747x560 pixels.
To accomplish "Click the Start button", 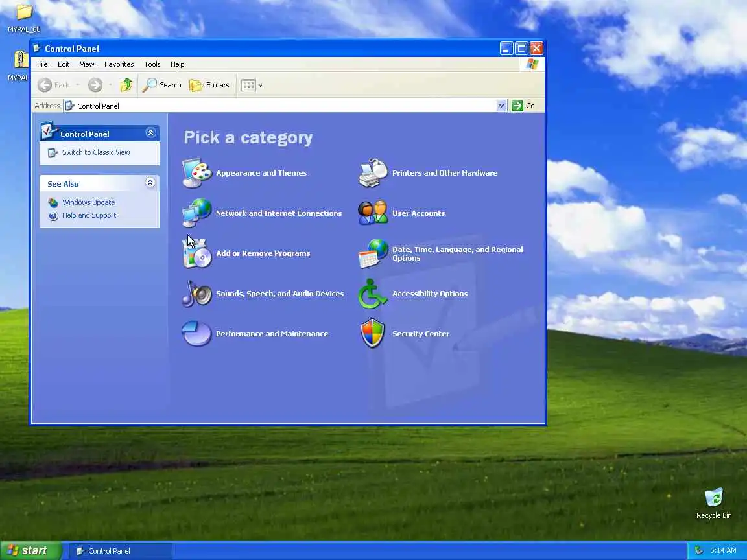I will point(30,550).
